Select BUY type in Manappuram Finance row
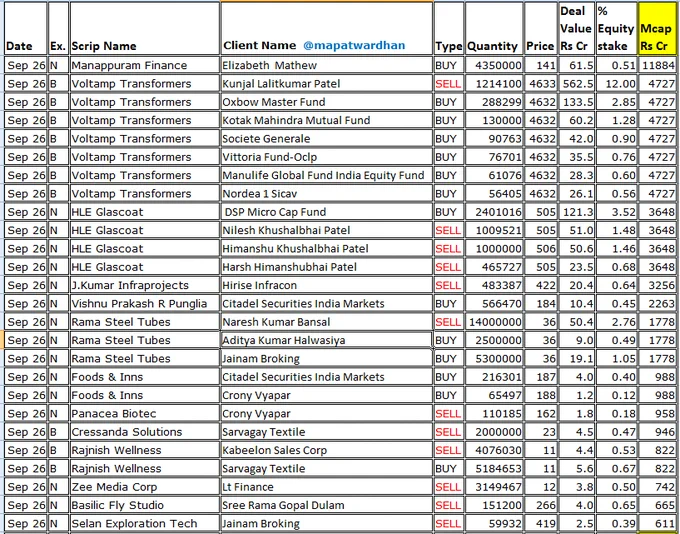 tap(448, 66)
